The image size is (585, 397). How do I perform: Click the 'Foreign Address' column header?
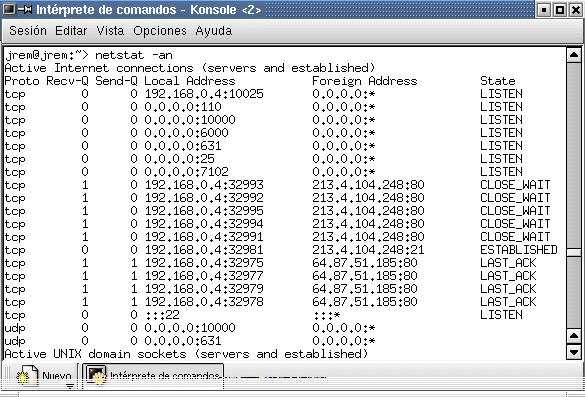point(365,81)
